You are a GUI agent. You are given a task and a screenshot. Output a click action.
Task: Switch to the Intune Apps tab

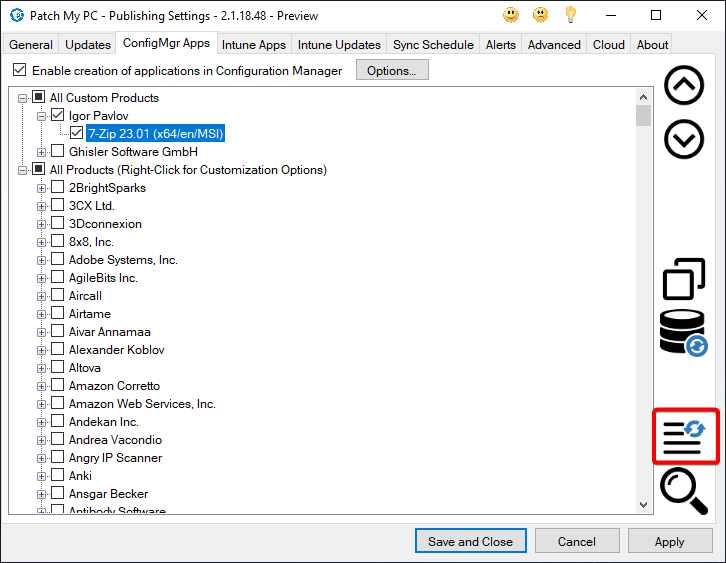253,45
